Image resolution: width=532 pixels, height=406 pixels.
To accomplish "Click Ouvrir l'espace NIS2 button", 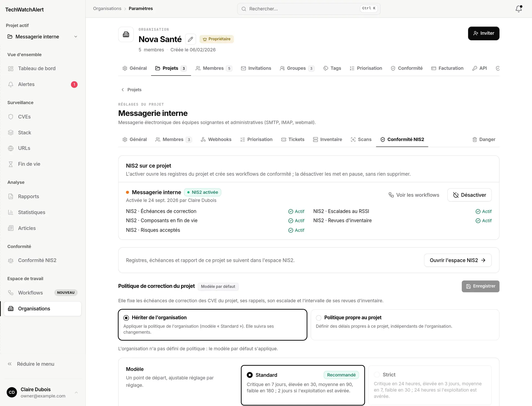I will pyautogui.click(x=458, y=260).
